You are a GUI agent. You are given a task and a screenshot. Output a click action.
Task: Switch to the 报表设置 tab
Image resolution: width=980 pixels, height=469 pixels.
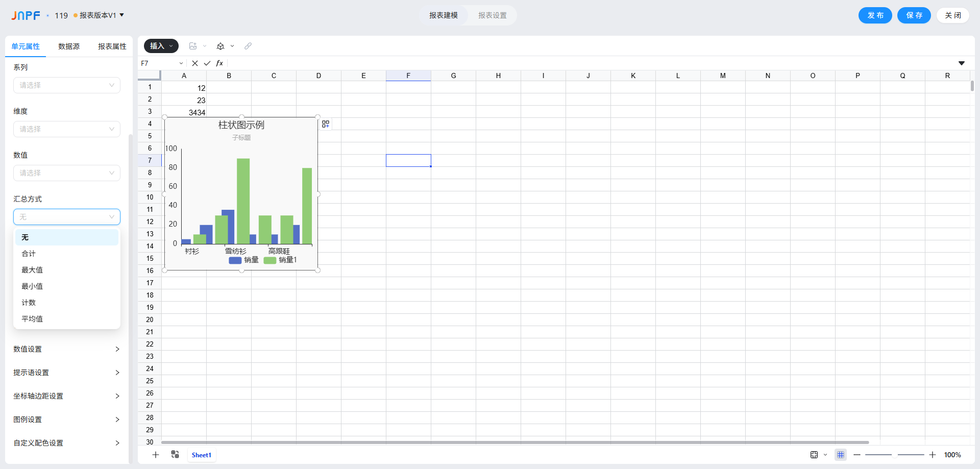pyautogui.click(x=492, y=15)
